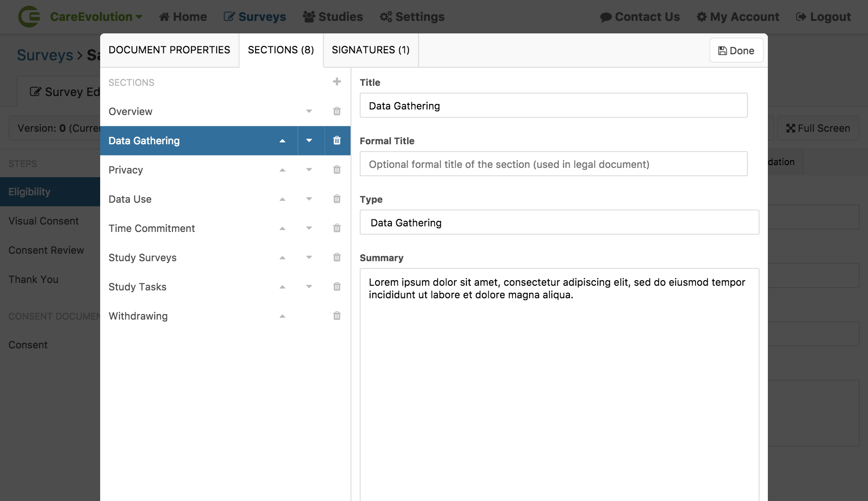868x501 pixels.
Task: Delete the Study Tasks section
Action: tap(337, 287)
